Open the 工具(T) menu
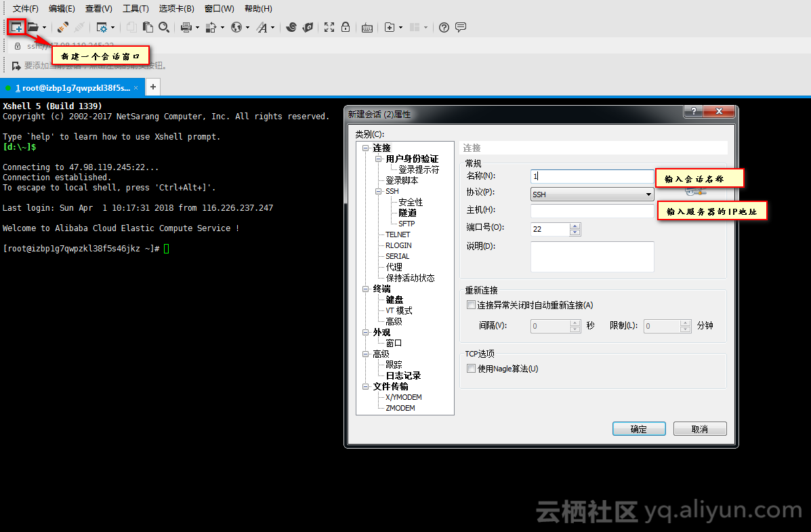 point(136,9)
